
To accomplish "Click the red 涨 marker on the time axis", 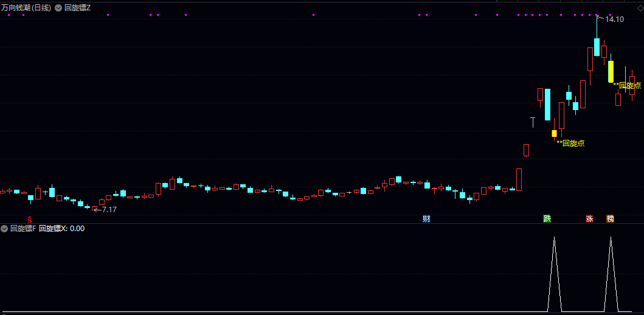I will pyautogui.click(x=589, y=219).
